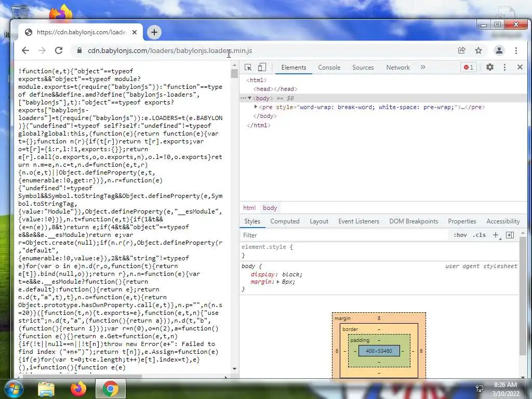Open the Windows Start orb
532x399 pixels.
click(x=14, y=389)
